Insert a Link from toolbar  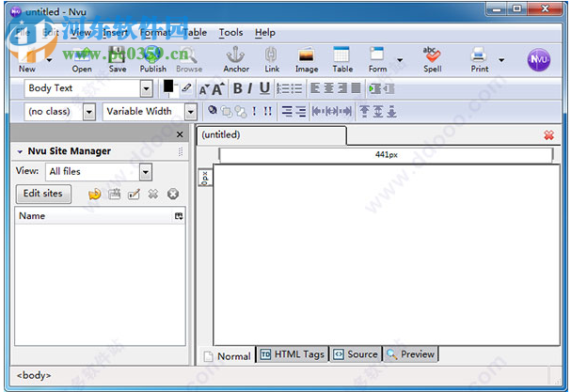pos(272,59)
